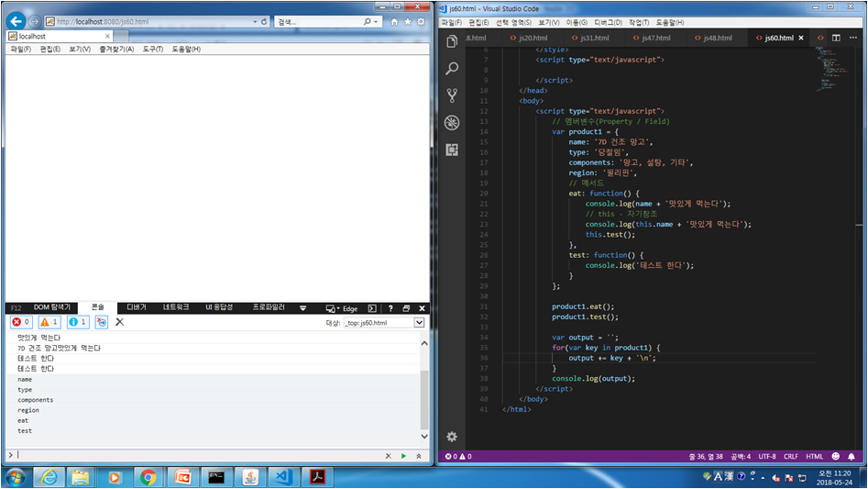Image resolution: width=868 pixels, height=489 pixels.
Task: Open Source Control in VS Code activity bar
Action: (452, 95)
